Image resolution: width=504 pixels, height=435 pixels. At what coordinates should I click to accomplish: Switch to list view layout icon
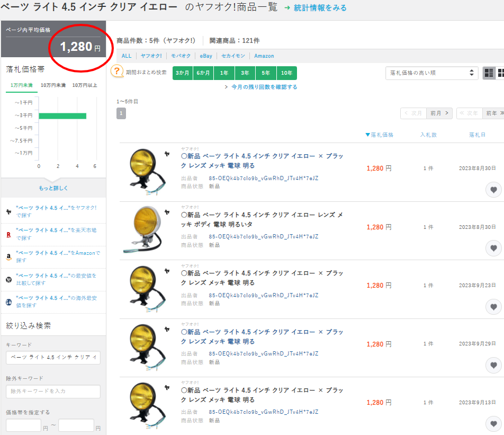tap(489, 73)
